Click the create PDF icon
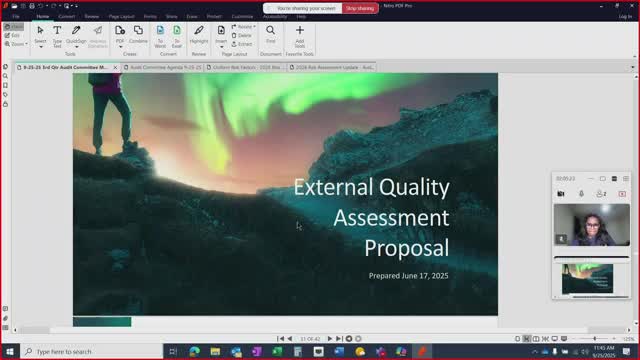This screenshot has width=640, height=360. pyautogui.click(x=120, y=31)
